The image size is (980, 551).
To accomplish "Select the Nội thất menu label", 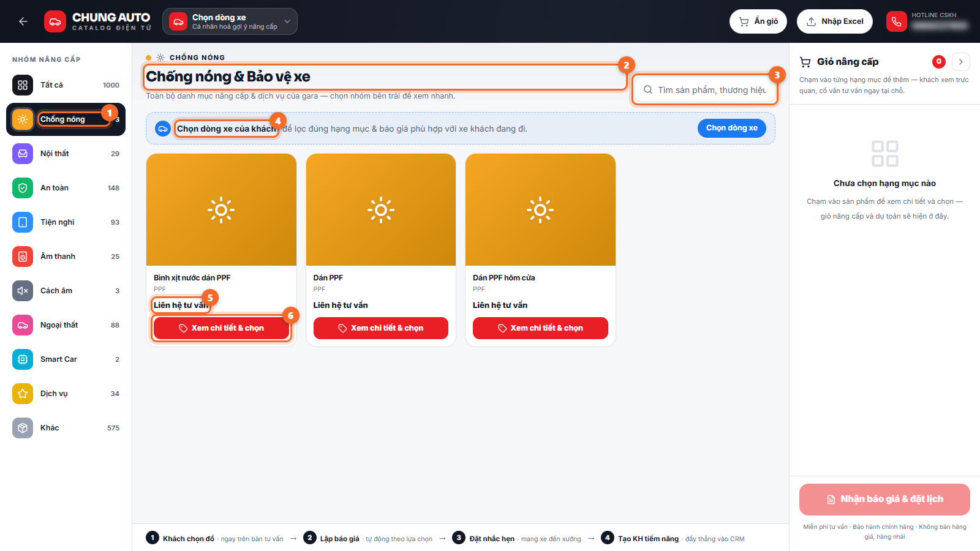I will pyautogui.click(x=55, y=154).
